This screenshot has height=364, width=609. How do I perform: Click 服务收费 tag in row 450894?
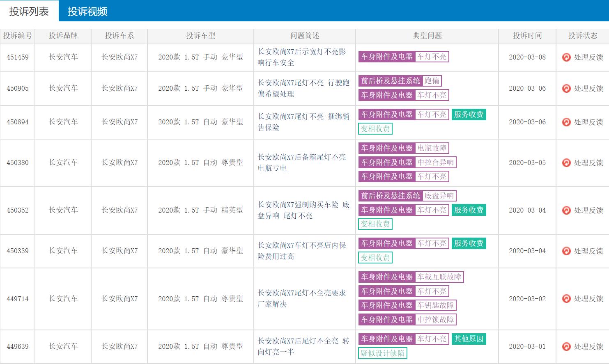(x=469, y=114)
